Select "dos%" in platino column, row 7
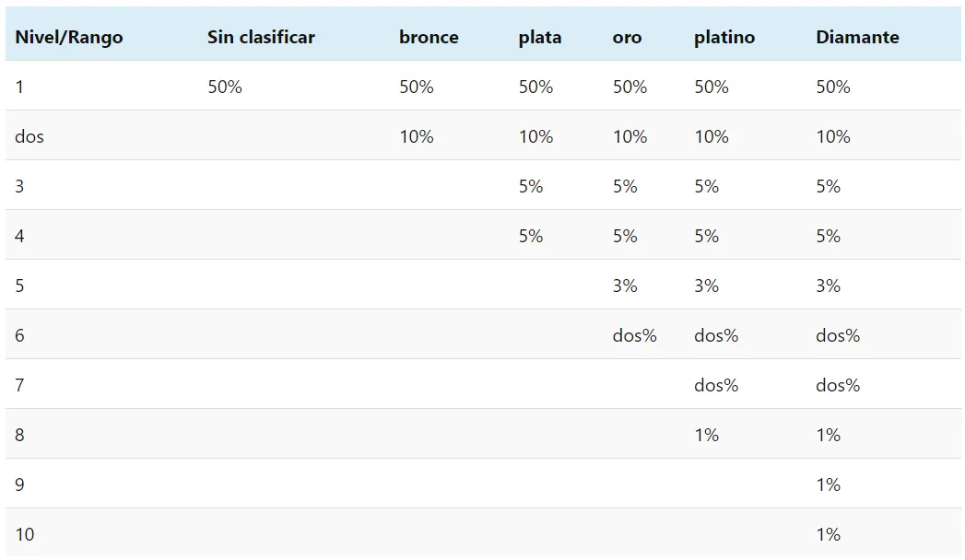This screenshot has height=560, width=965. [x=716, y=386]
